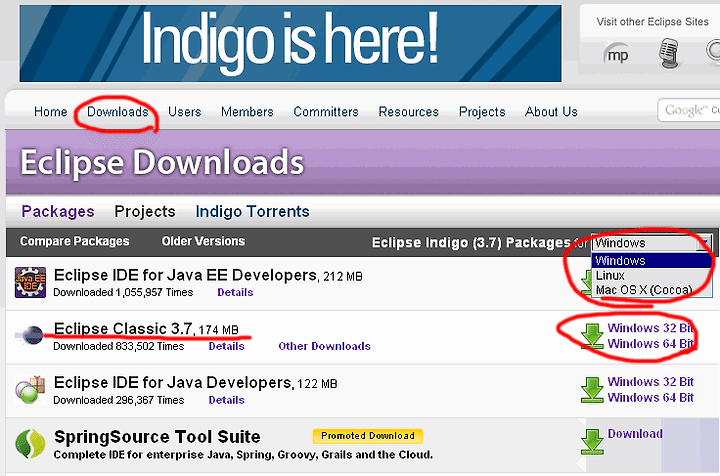Select Linux in the platform list
Screen dimensions: 720x476
click(652, 275)
